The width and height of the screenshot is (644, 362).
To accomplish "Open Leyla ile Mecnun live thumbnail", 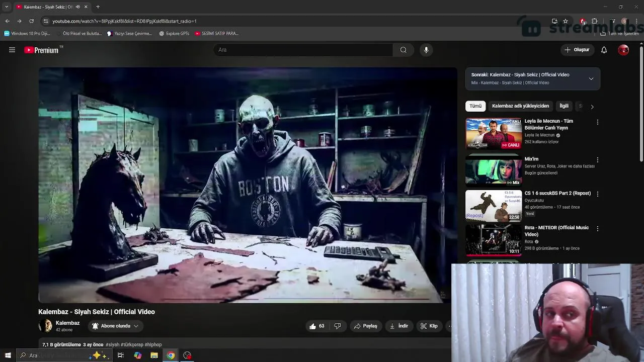I will (x=494, y=134).
